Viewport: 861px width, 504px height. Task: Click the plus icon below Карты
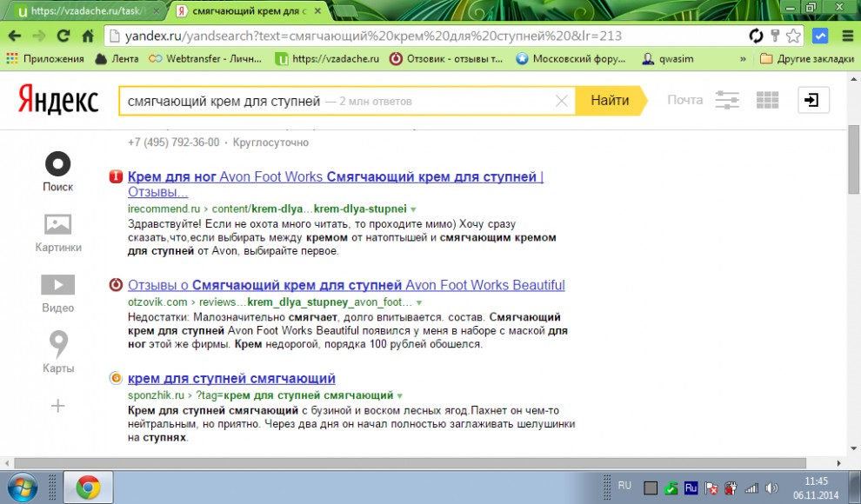[57, 406]
